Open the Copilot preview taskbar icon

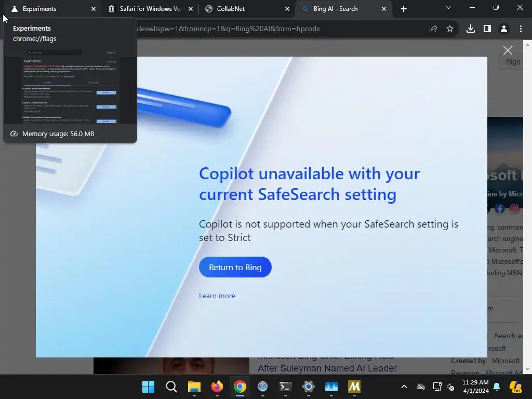coord(515,387)
